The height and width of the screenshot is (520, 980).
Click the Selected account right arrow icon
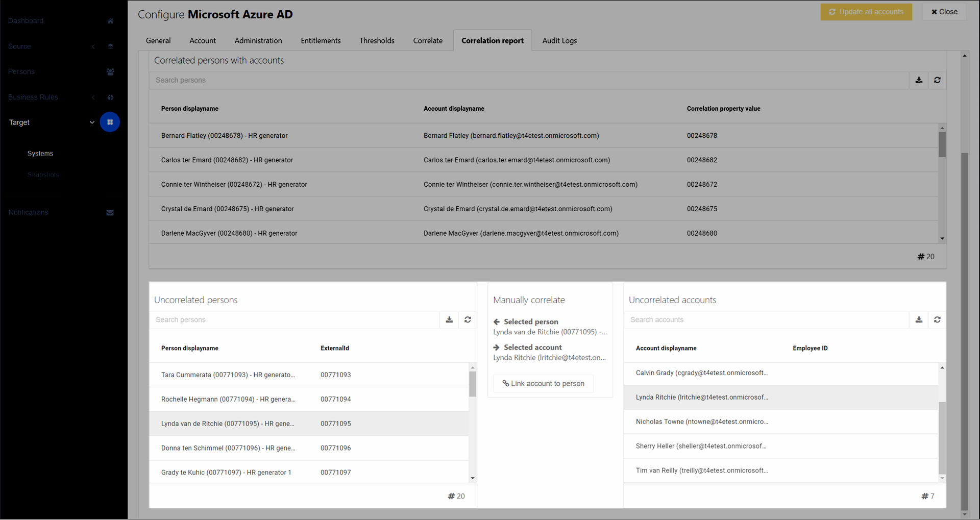[497, 348]
